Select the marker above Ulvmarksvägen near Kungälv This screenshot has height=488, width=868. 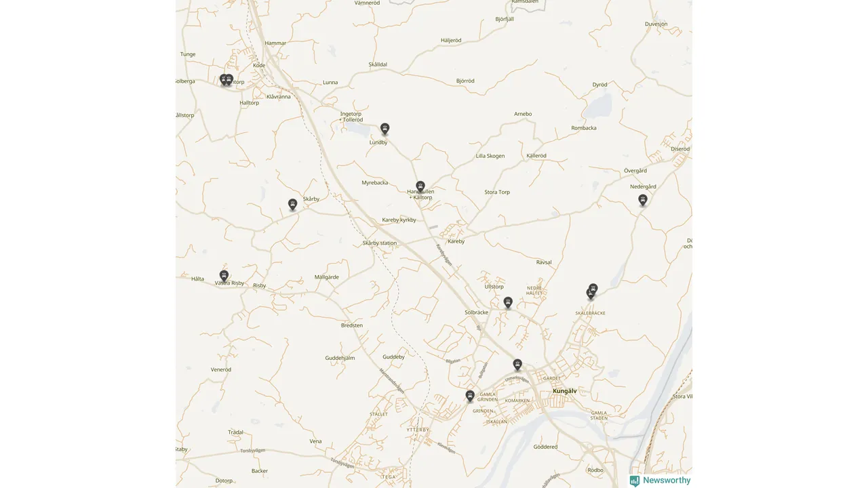(x=517, y=365)
